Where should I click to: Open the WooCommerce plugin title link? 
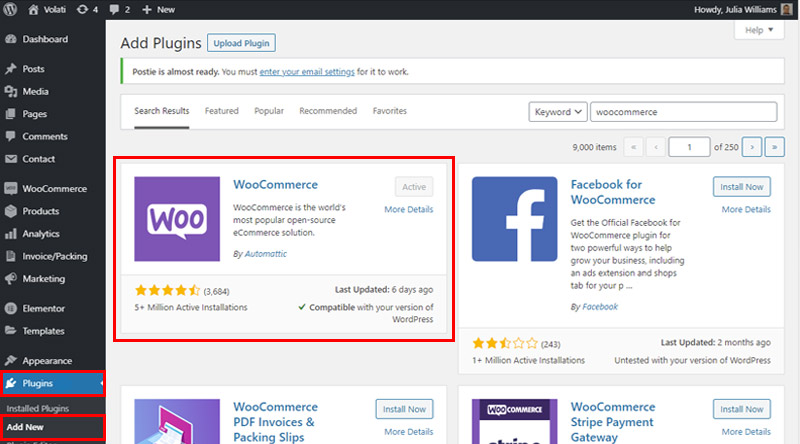[276, 184]
